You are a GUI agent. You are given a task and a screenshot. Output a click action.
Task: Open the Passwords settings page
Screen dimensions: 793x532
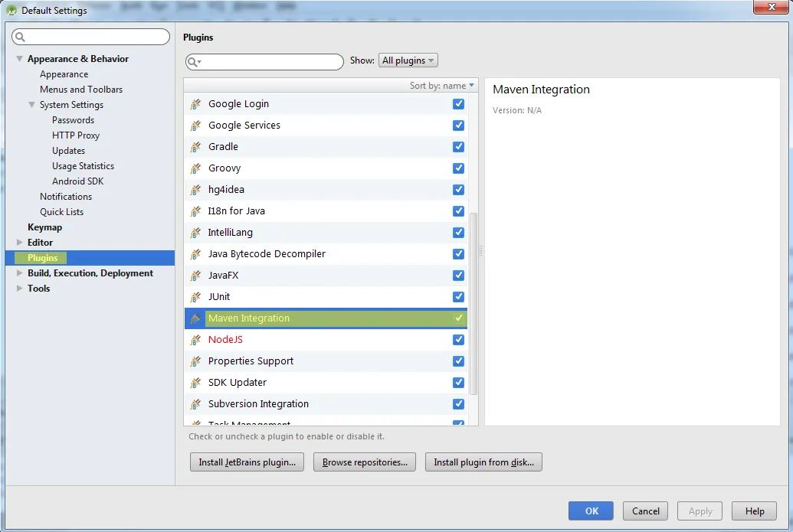pyautogui.click(x=74, y=120)
